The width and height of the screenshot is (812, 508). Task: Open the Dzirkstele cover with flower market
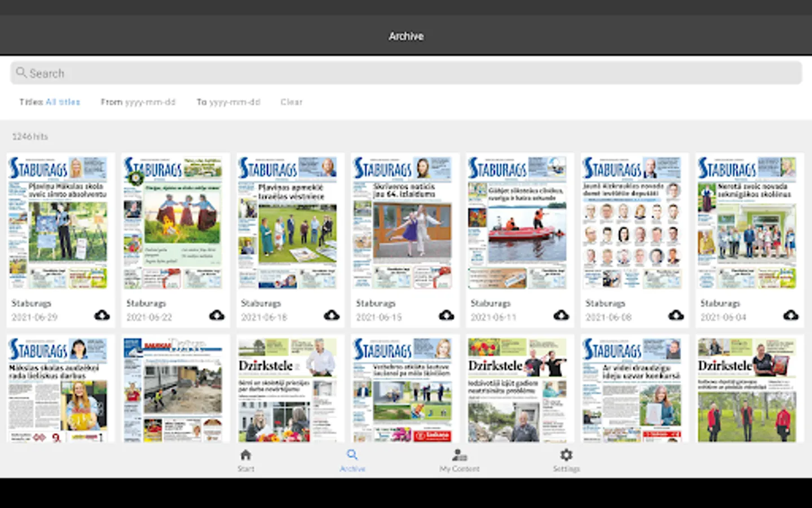(x=288, y=389)
